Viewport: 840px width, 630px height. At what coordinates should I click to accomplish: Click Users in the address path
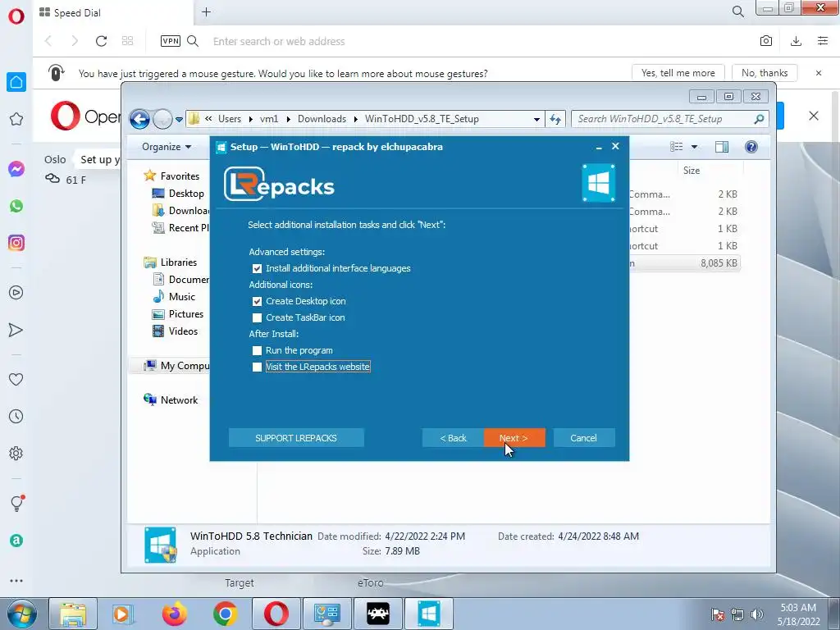tap(230, 119)
